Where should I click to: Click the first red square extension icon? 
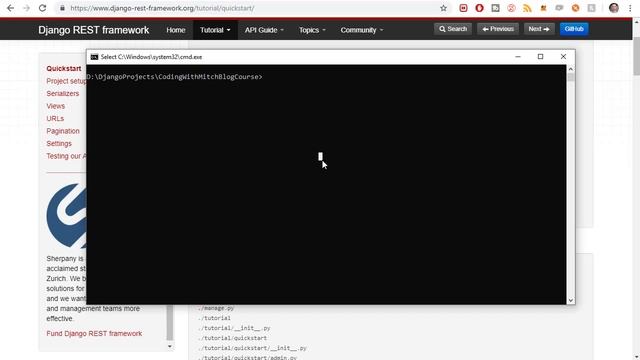[463, 8]
